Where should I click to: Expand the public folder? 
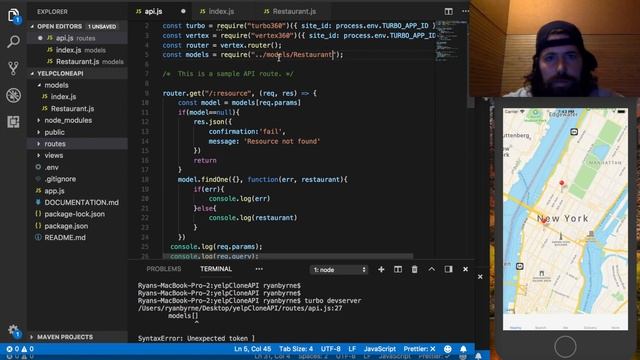[x=54, y=132]
